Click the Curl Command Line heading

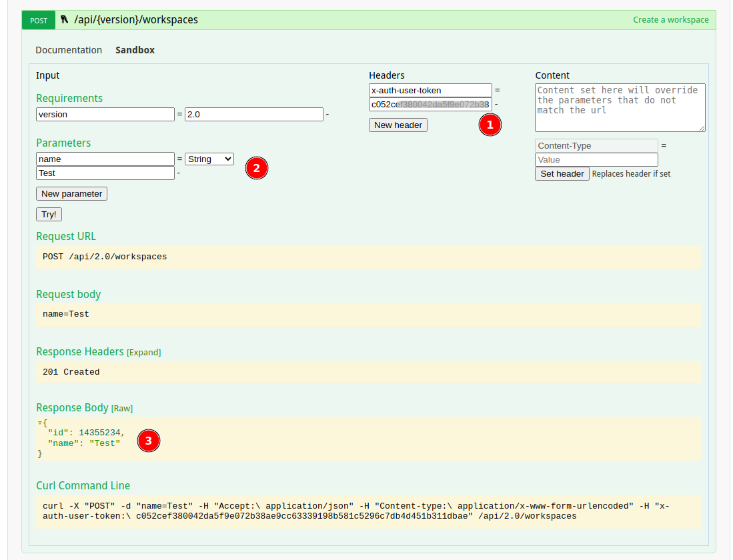(83, 486)
